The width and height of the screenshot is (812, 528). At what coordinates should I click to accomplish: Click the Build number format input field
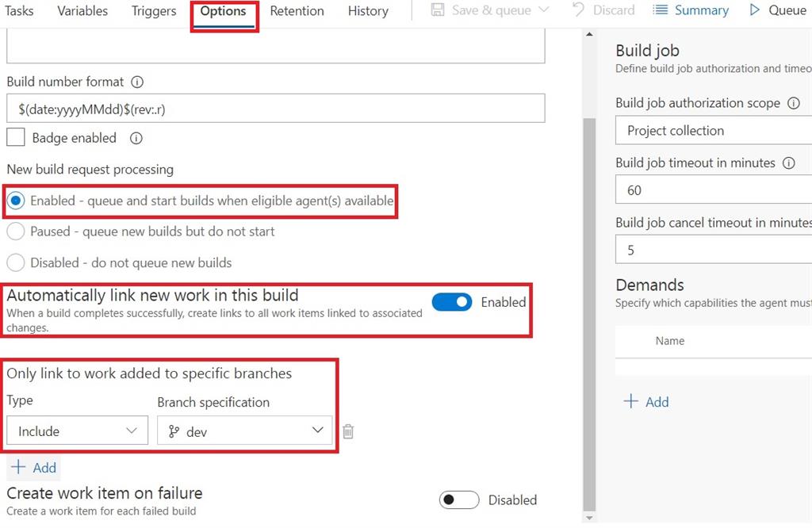[275, 109]
